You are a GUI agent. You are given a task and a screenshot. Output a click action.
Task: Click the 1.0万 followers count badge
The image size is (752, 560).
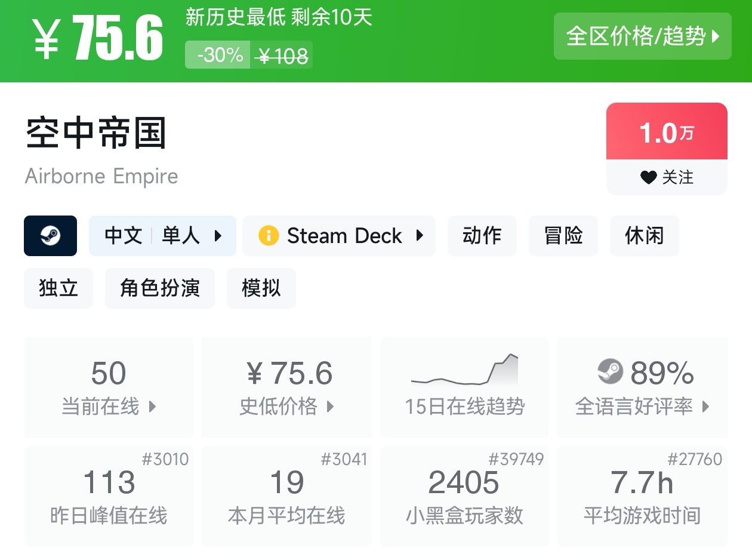[667, 132]
